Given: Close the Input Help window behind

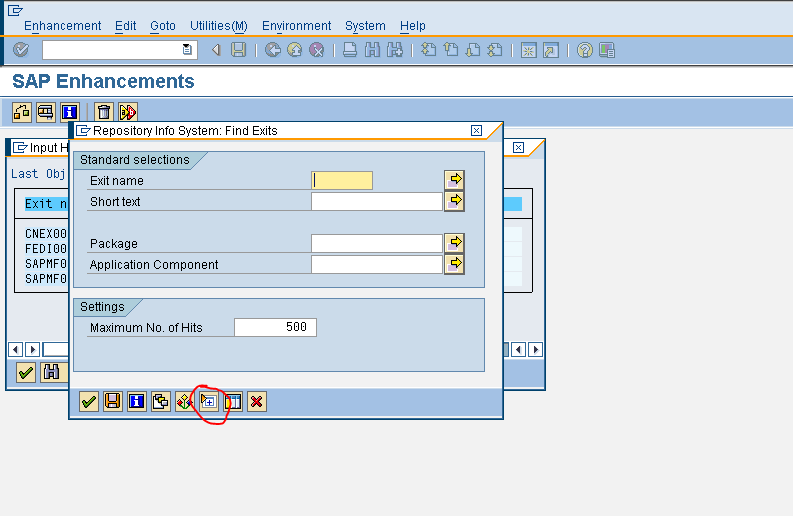Looking at the screenshot, I should tap(518, 147).
